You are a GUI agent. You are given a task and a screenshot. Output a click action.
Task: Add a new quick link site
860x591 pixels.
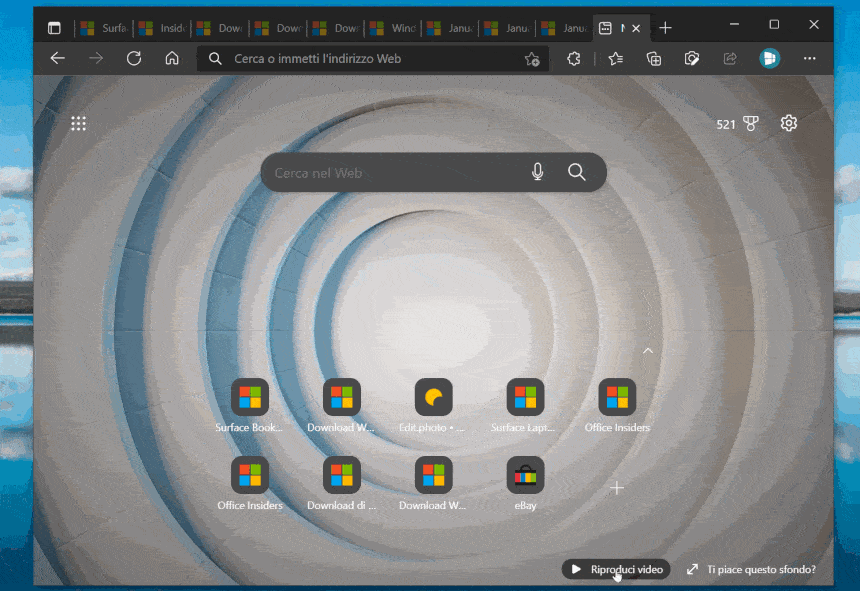coord(616,487)
